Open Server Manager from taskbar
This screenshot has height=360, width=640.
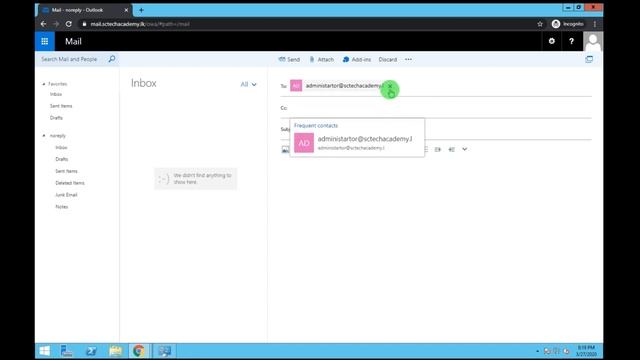pyautogui.click(x=67, y=351)
